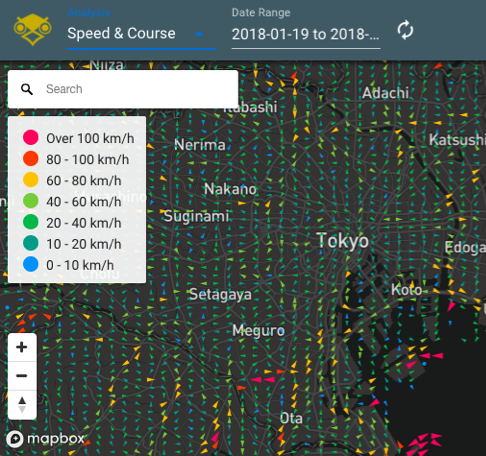Expand analysis list via blue arrow
Screen dimensions: 486x456
point(199,34)
